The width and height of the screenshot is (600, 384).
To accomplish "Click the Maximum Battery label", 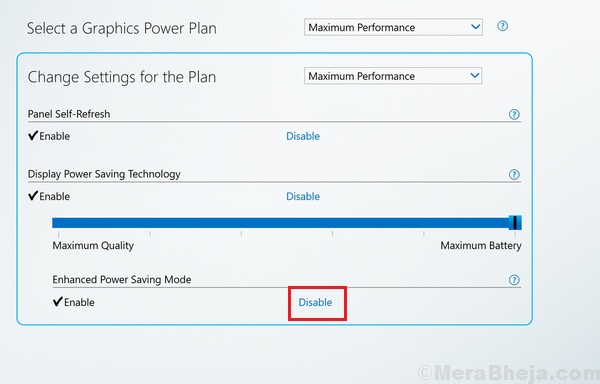I will pyautogui.click(x=481, y=246).
